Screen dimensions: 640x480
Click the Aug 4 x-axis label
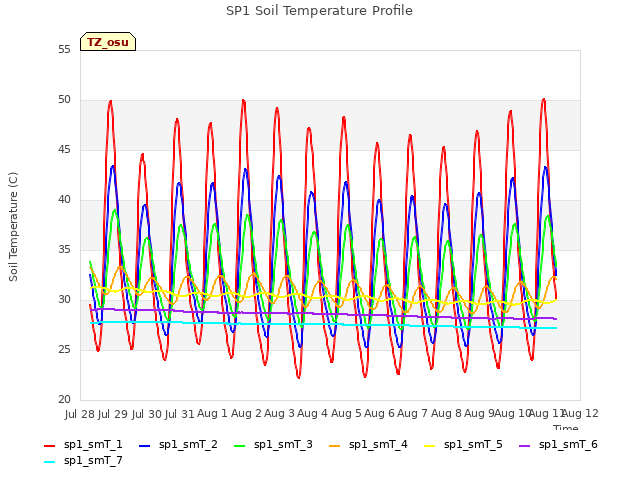313,413
